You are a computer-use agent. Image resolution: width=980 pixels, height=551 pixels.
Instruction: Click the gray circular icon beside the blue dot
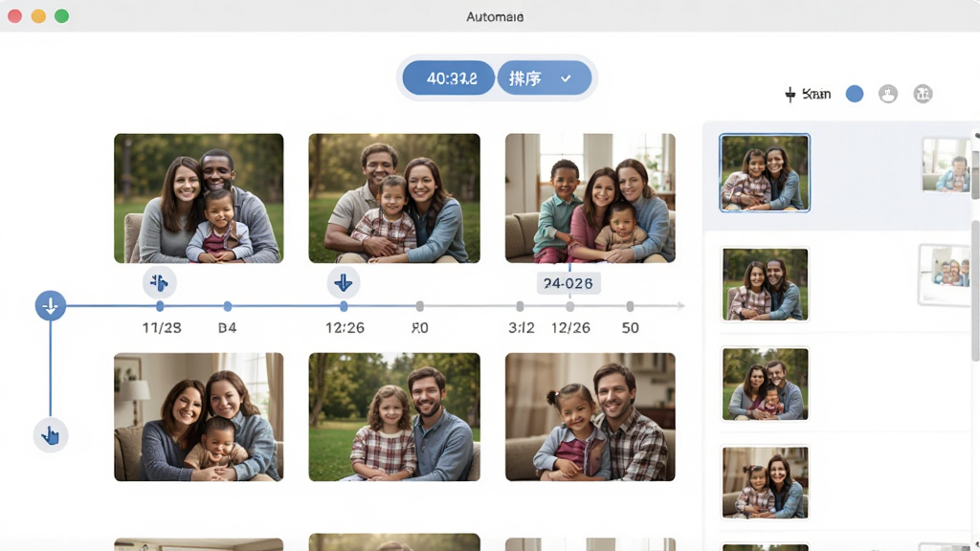click(888, 94)
